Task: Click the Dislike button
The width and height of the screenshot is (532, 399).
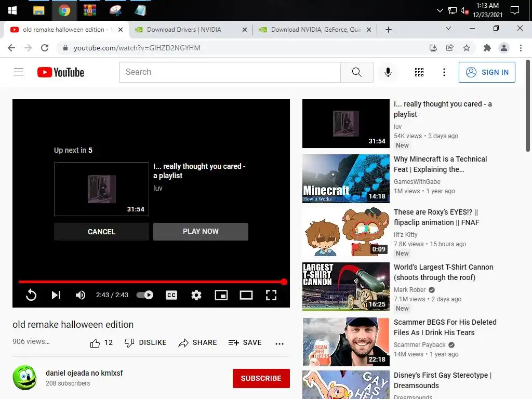Action: [145, 343]
